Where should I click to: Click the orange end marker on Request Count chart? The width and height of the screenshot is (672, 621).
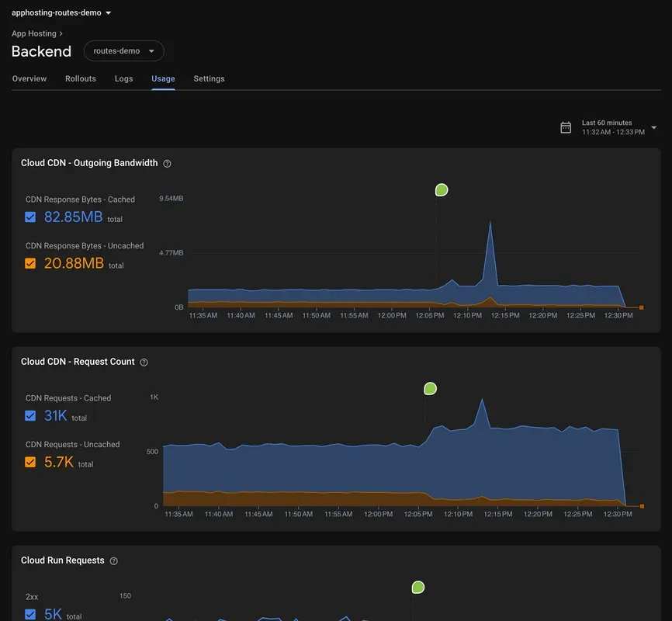pyautogui.click(x=642, y=506)
